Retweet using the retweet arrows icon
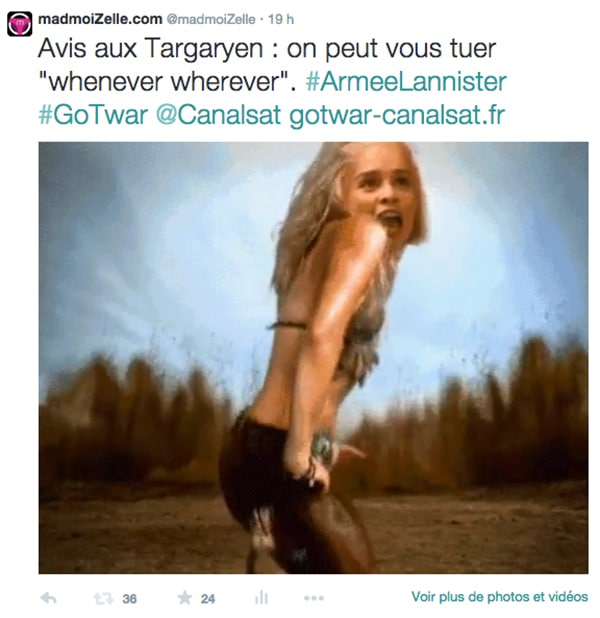600x618 pixels. (104, 599)
